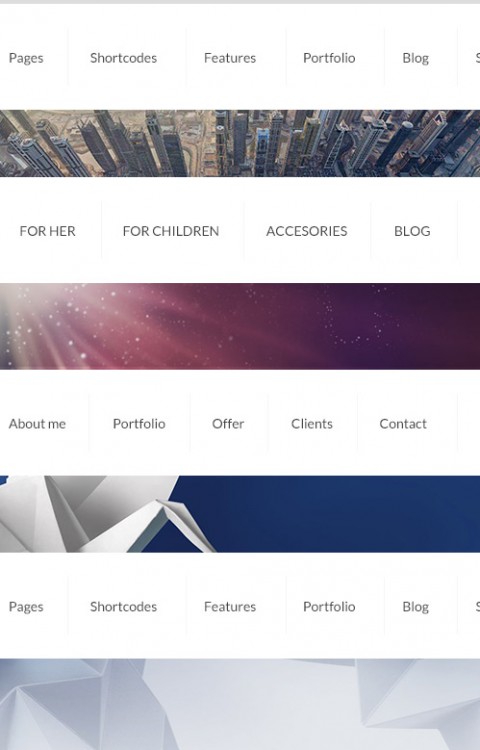The image size is (480, 750).
Task: Select Shortcodes in the top navigation bar
Action: (x=123, y=58)
